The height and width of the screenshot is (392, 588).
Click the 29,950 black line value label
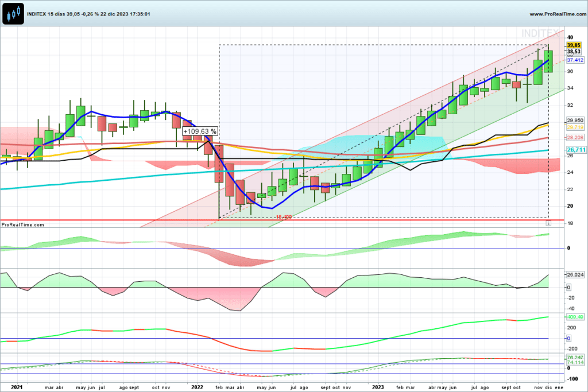pyautogui.click(x=575, y=121)
